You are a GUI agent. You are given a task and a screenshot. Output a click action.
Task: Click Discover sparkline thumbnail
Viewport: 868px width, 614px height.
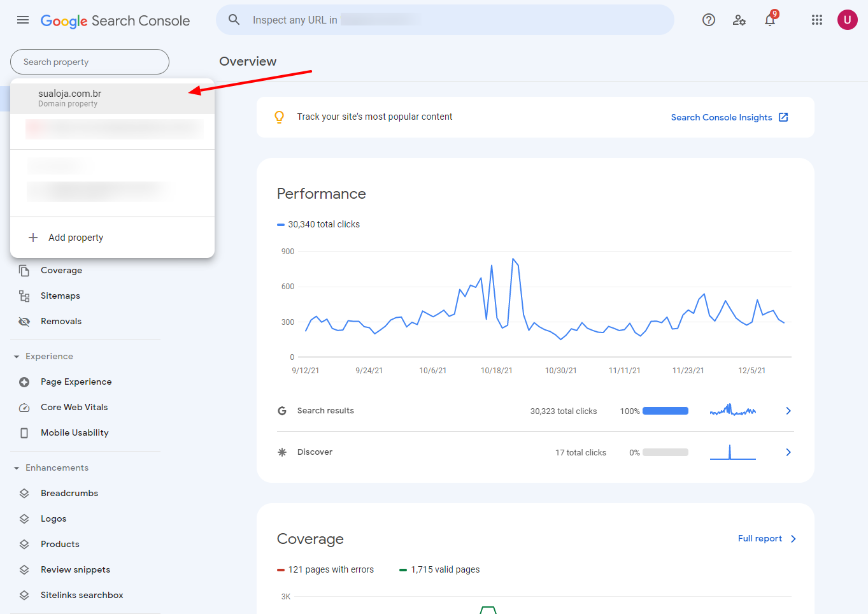click(x=733, y=452)
